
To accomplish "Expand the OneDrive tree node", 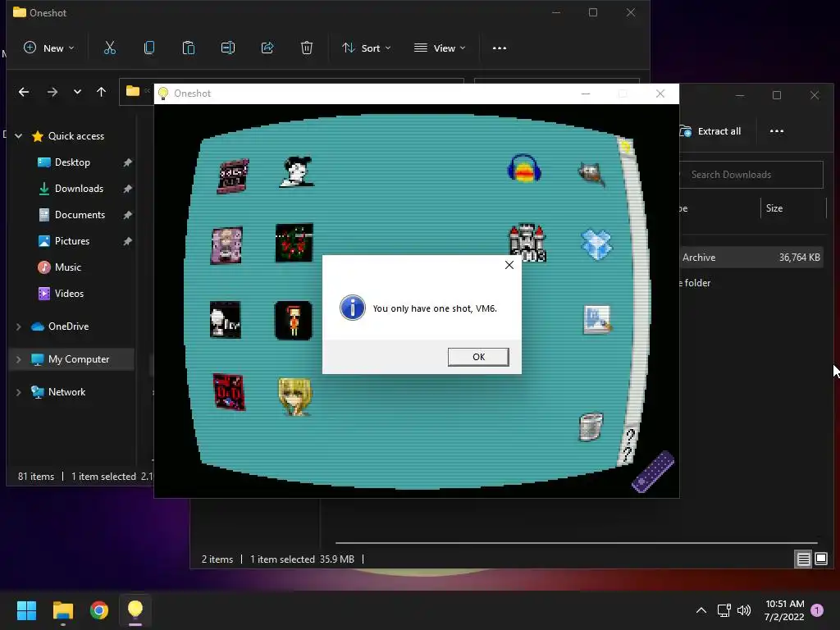I will 18,326.
